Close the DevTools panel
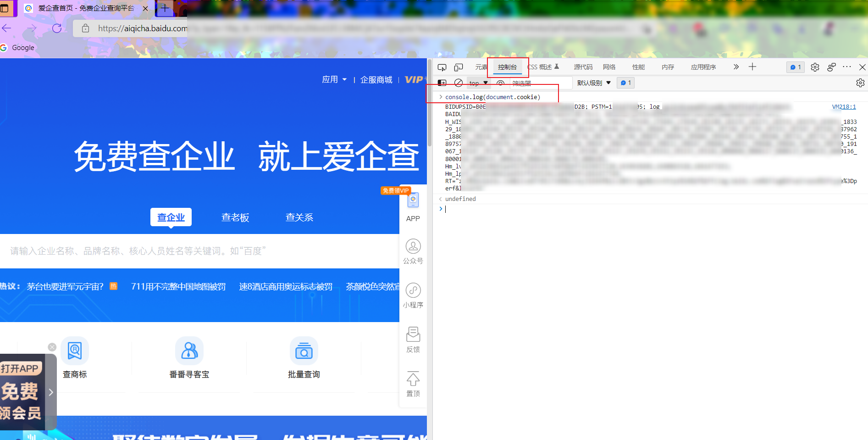 pos(862,67)
